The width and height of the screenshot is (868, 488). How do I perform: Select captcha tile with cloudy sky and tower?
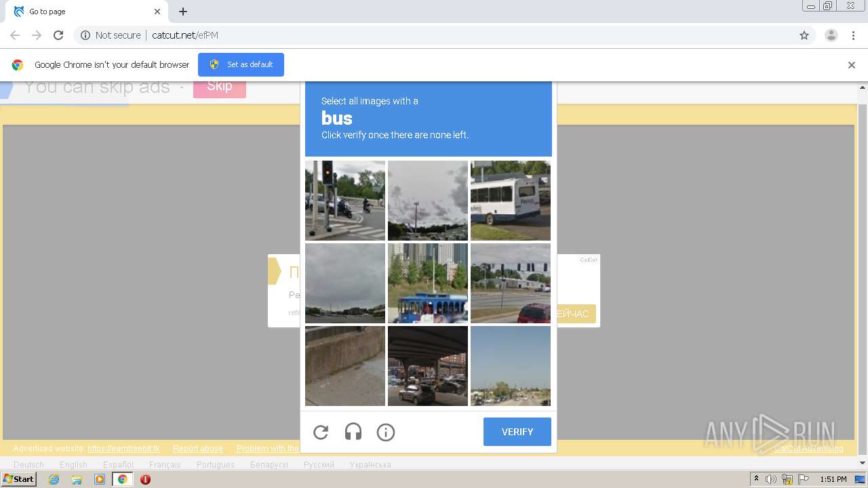tap(428, 201)
